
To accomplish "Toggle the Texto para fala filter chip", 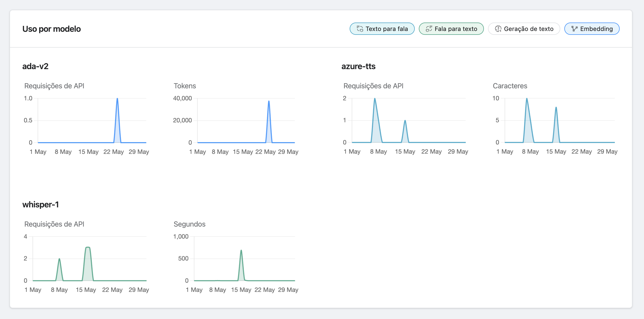I will point(382,29).
